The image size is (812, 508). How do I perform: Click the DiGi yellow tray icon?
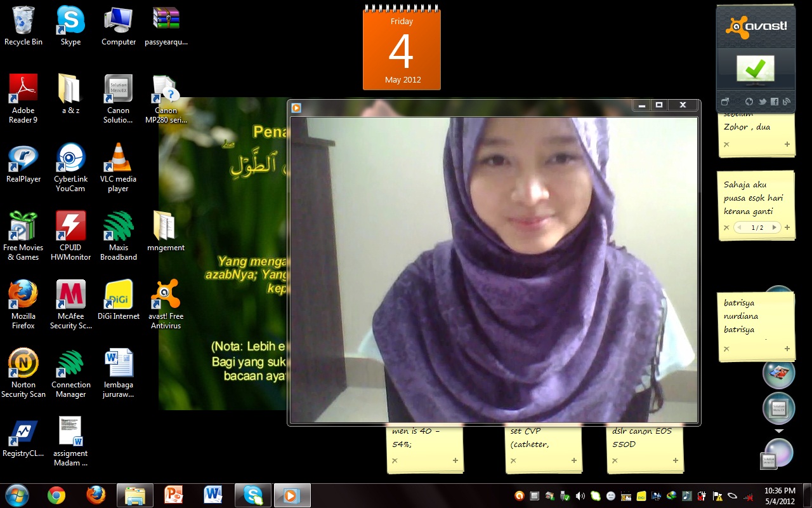pos(641,496)
